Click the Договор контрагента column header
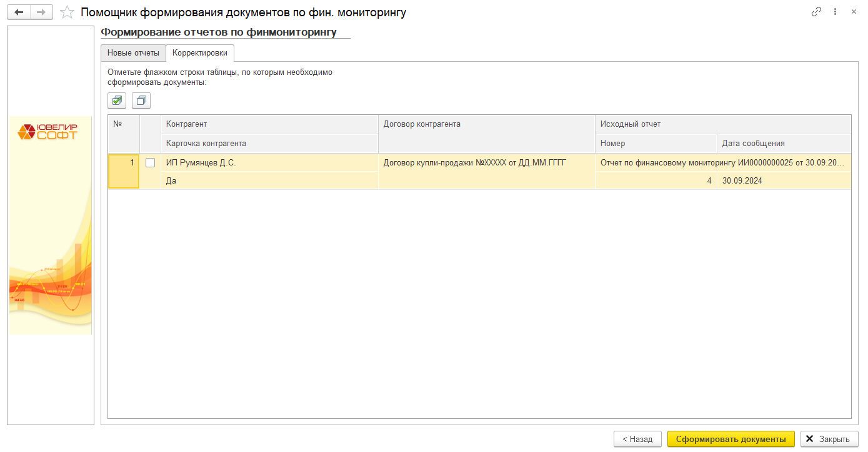 486,134
